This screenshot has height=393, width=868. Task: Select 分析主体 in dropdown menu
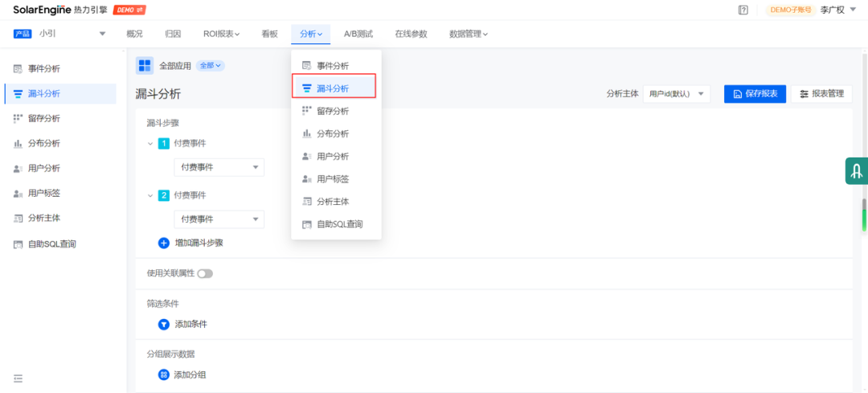pos(336,202)
